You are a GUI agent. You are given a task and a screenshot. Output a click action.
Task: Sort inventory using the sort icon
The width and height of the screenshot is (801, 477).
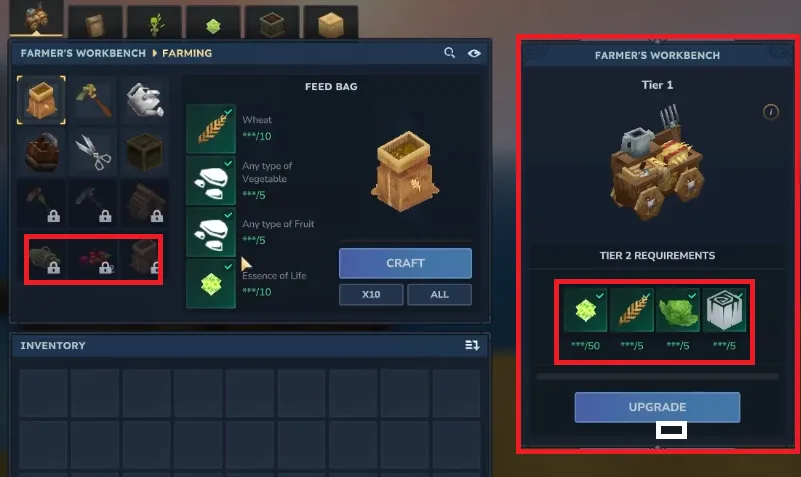pyautogui.click(x=472, y=346)
